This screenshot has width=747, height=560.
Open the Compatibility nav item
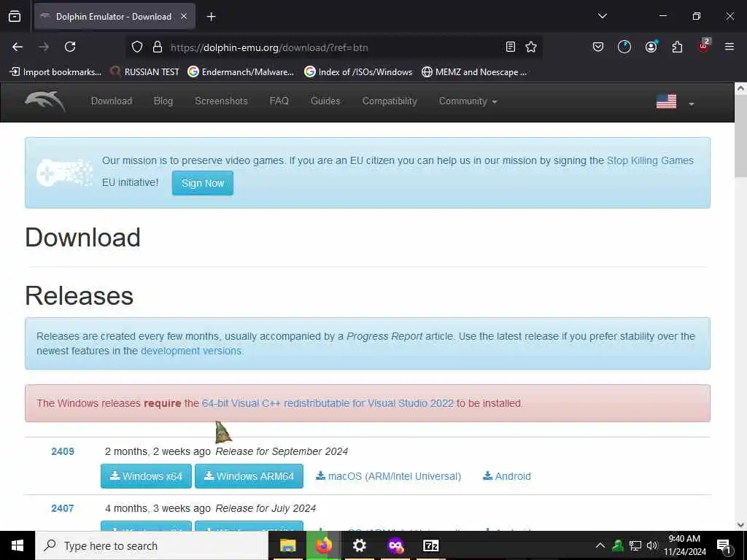click(390, 101)
